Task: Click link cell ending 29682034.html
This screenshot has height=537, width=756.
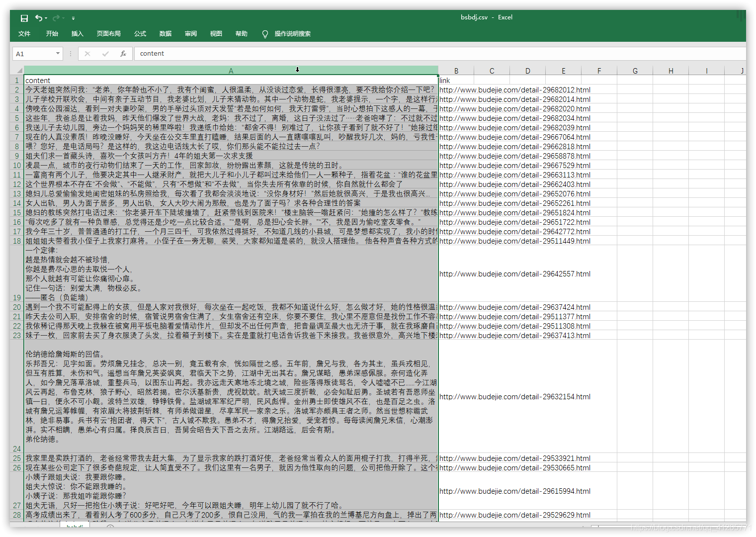Action: [515, 118]
